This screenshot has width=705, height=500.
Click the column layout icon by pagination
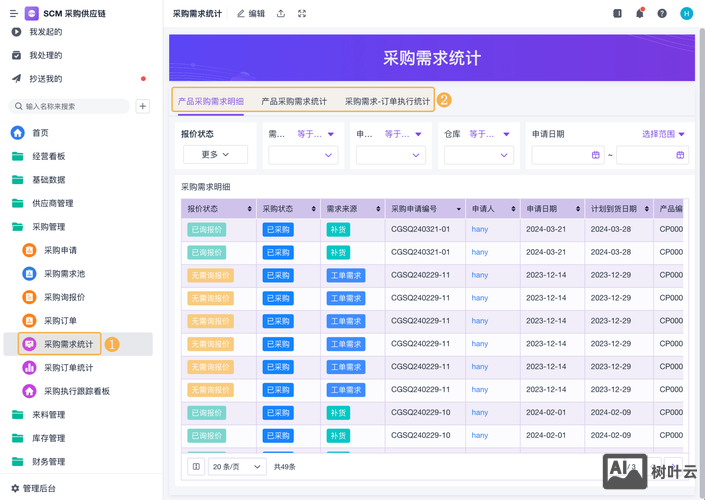196,467
